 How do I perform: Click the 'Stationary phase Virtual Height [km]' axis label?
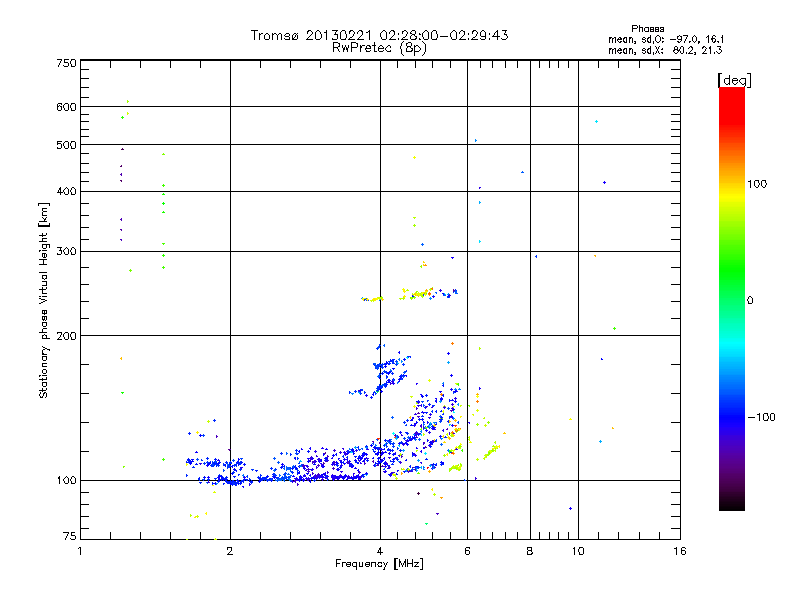(44, 300)
